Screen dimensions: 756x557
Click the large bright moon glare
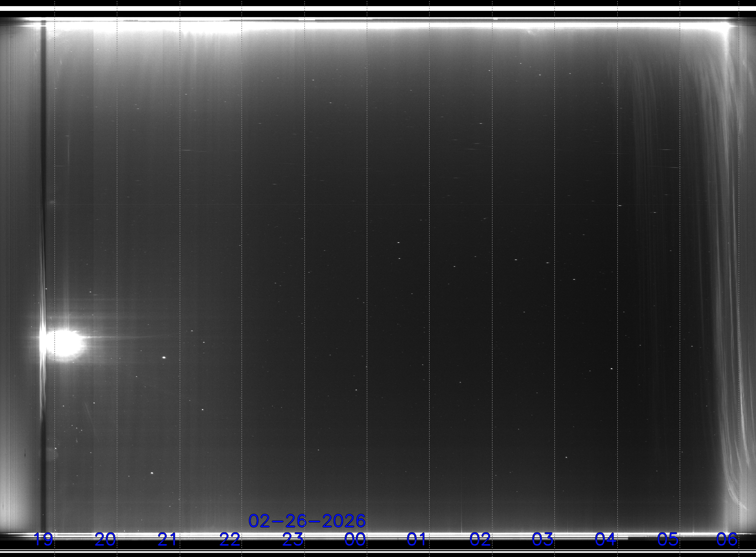[65, 343]
